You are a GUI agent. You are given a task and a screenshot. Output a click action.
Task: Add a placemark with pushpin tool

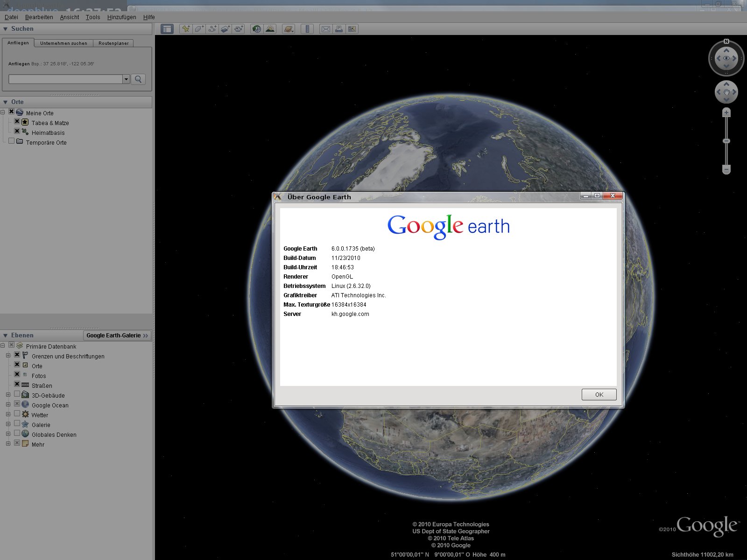pos(186,29)
